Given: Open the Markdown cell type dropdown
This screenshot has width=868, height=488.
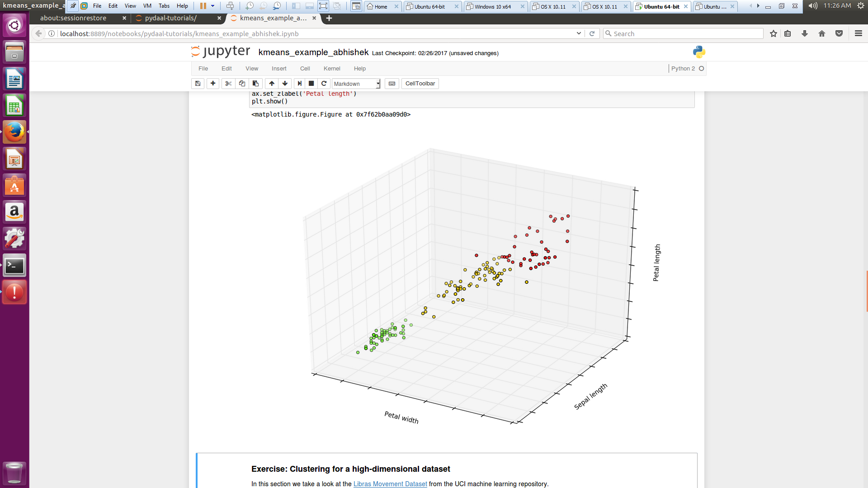Looking at the screenshot, I should (356, 84).
